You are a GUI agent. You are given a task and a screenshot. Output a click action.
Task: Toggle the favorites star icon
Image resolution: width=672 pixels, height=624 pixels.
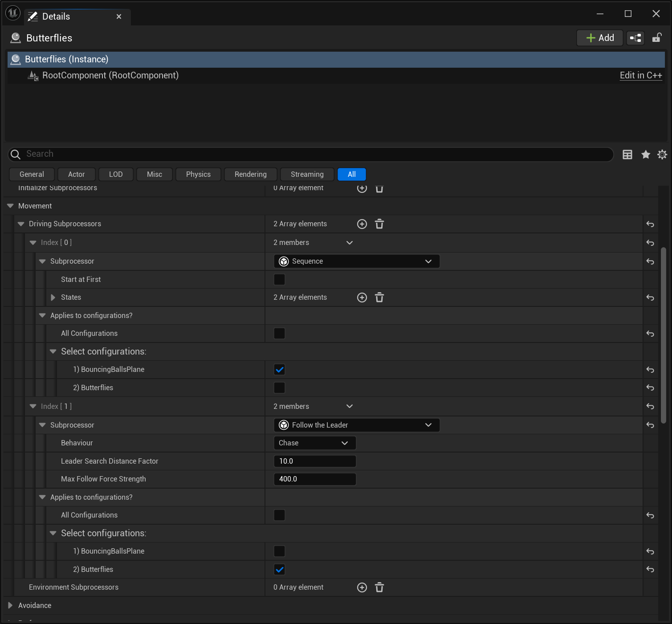[x=645, y=155]
